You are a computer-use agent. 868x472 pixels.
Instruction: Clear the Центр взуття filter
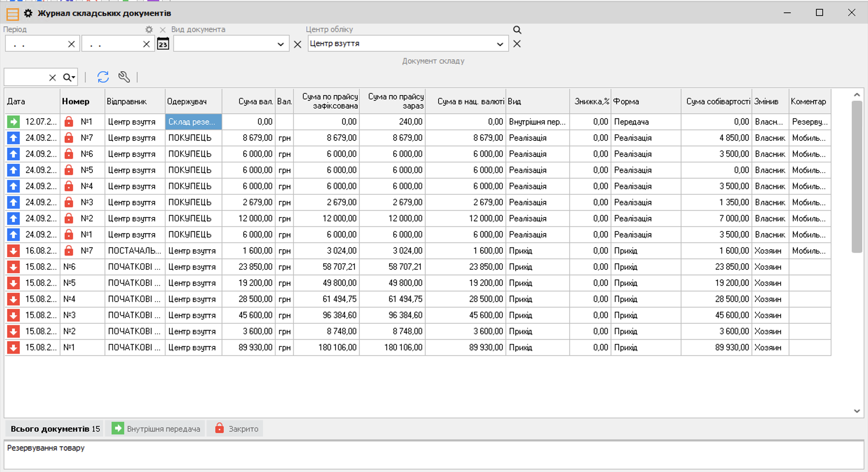click(517, 44)
